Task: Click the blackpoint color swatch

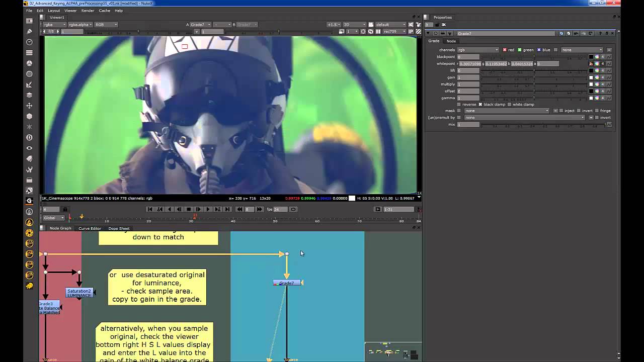Action: click(591, 57)
